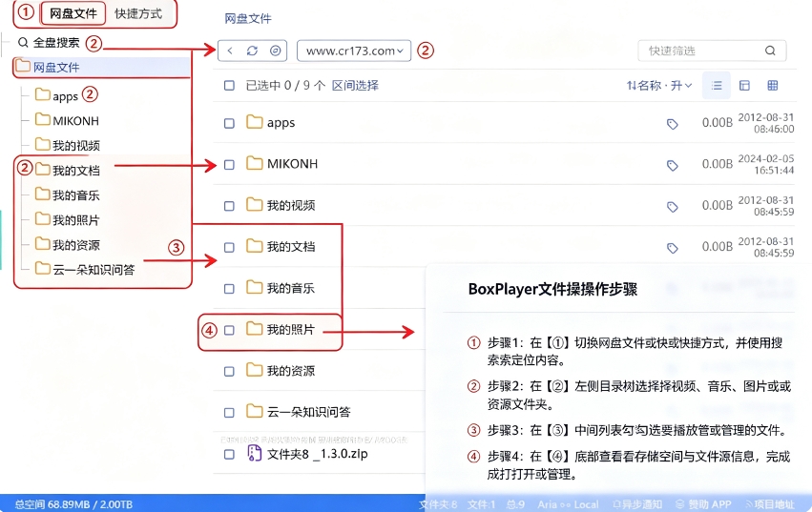The height and width of the screenshot is (512, 812).
Task: Select 我的文档 in the left tree
Action: click(67, 170)
